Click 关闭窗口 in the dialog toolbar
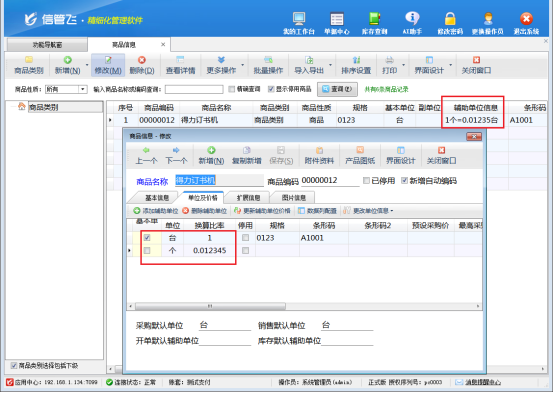Viewport: 554px width, 393px height. (x=441, y=156)
